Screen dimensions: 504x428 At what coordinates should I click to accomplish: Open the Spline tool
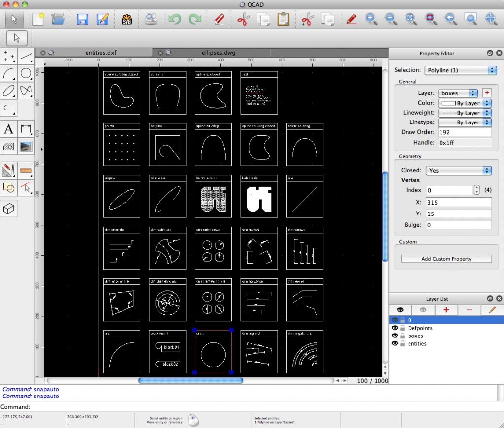[26, 91]
